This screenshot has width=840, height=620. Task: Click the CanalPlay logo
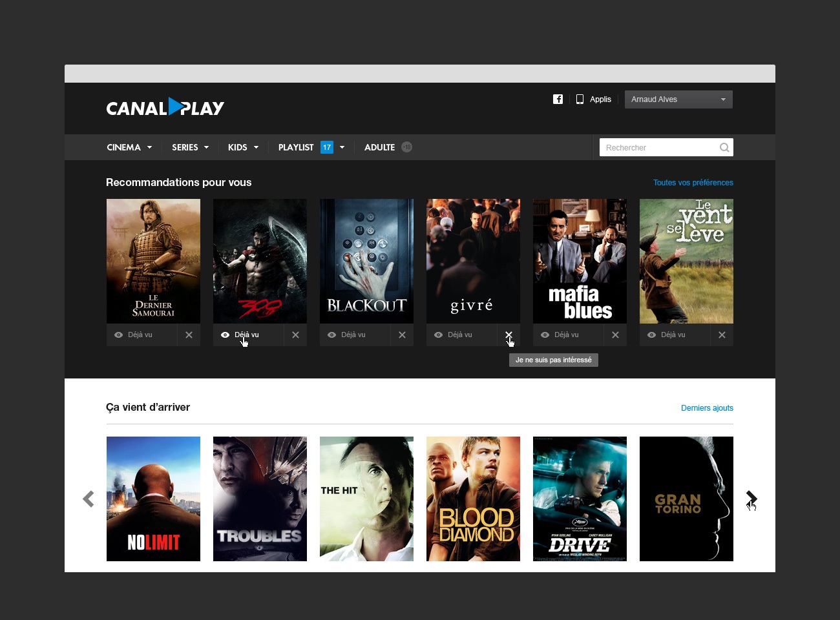(165, 107)
